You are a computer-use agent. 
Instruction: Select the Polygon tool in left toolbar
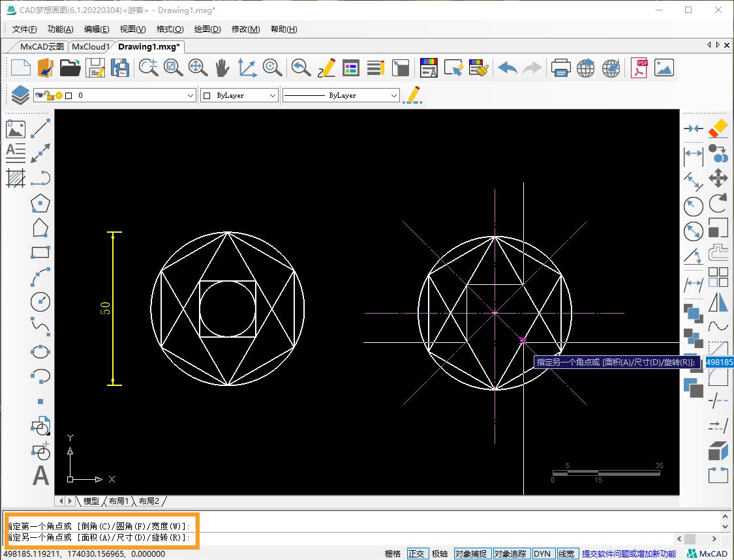tap(40, 203)
